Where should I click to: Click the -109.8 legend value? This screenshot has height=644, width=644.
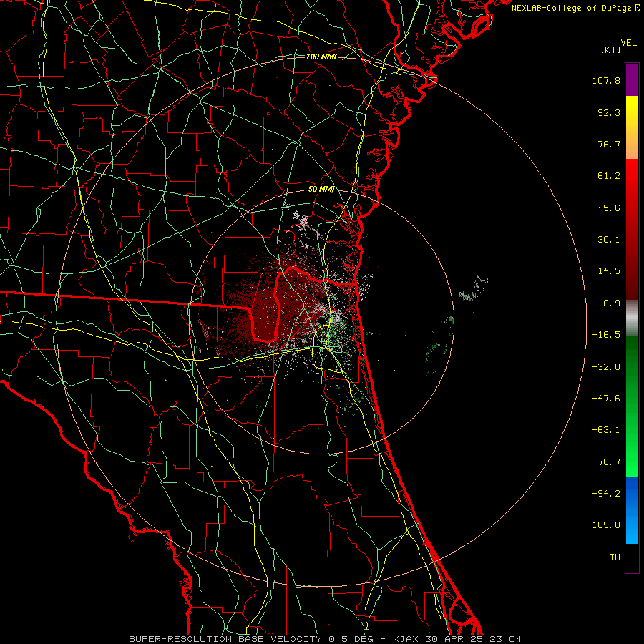[x=603, y=525]
